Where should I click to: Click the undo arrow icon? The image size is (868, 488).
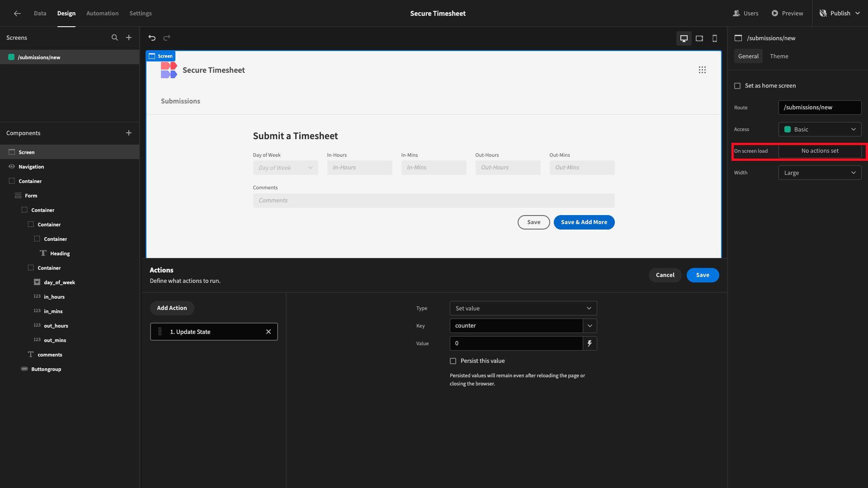coord(152,38)
